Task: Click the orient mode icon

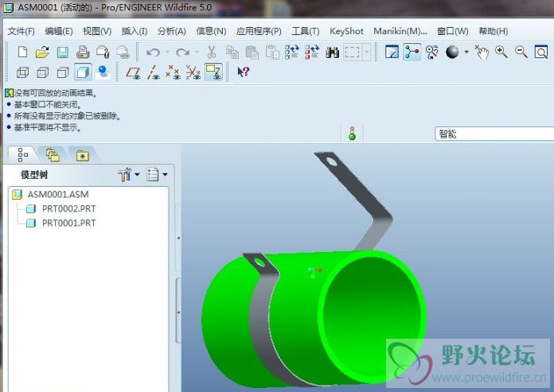Action: tap(431, 52)
